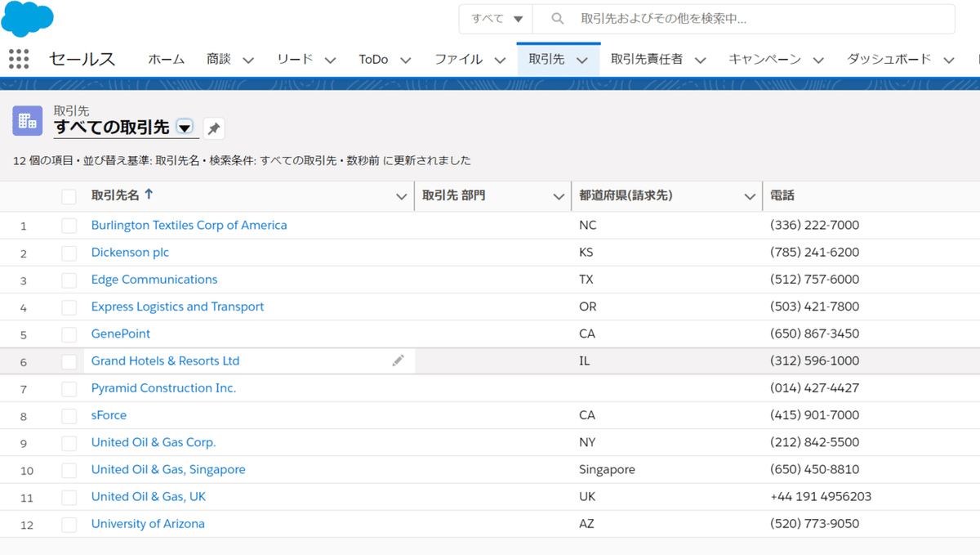Click phone number (336) 222-7000
The height and width of the screenshot is (555, 980).
(815, 225)
